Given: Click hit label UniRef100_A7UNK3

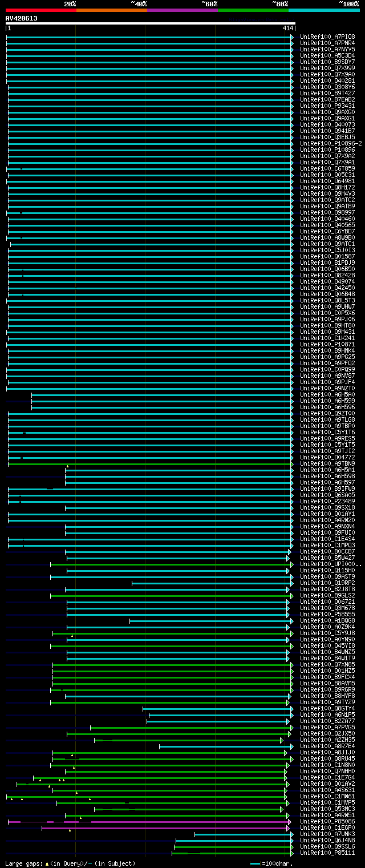Looking at the screenshot, I should click(x=327, y=834).
